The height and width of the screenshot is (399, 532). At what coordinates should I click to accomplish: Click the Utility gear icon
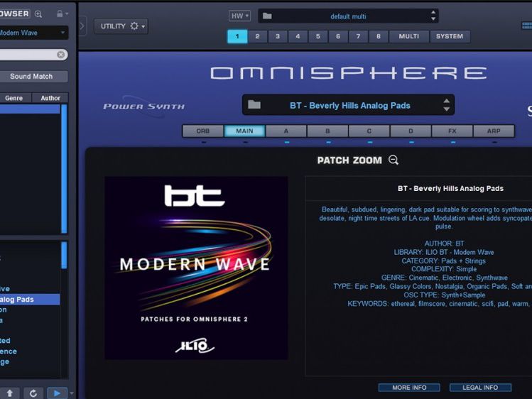134,26
